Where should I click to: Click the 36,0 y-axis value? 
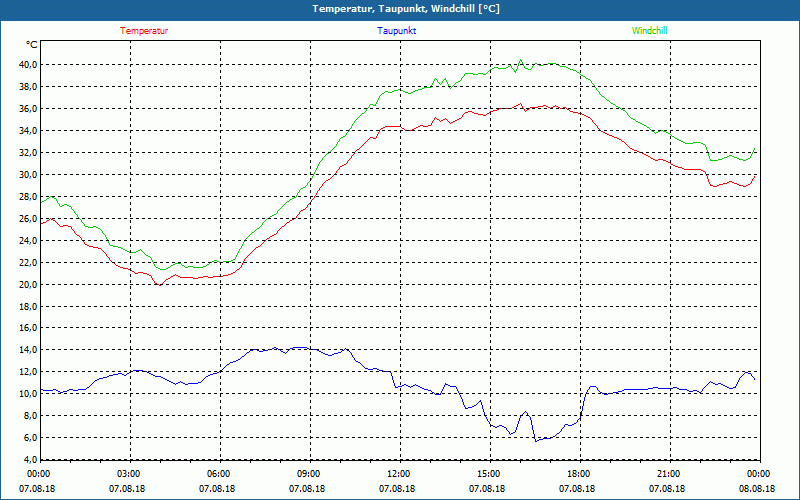pos(28,109)
